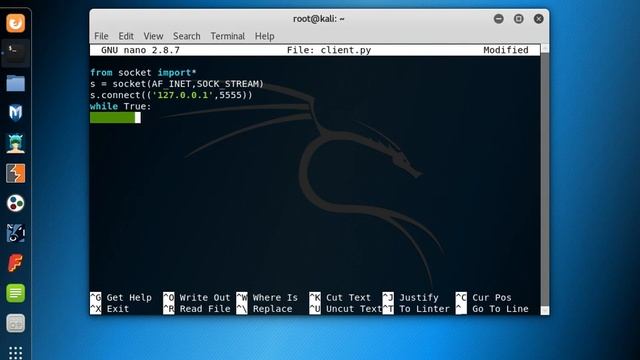Click '^K Cut Text' shortcut
Image resolution: width=640 pixels, height=360 pixels.
pyautogui.click(x=340, y=298)
